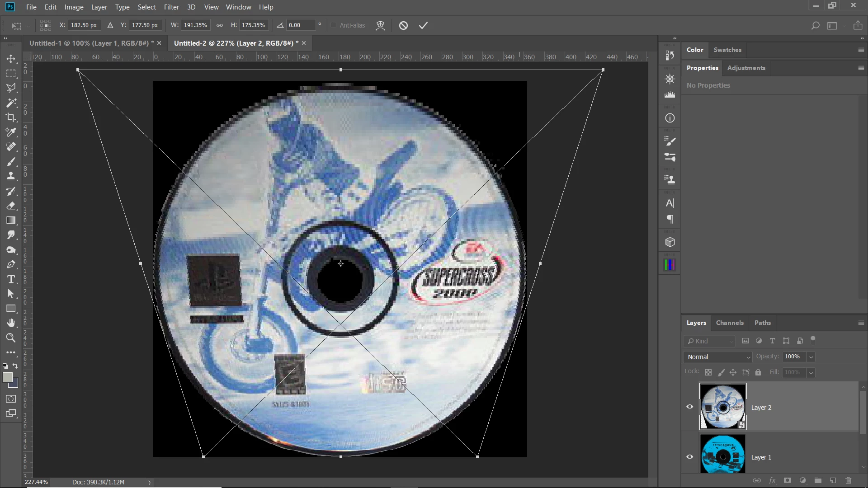This screenshot has width=868, height=488.
Task: Switch to the Channels tab
Action: [x=729, y=323]
